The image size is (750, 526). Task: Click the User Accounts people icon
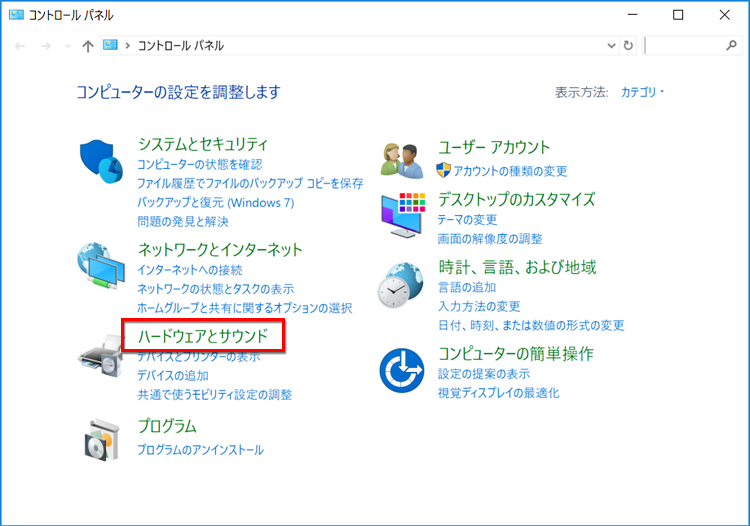(x=402, y=161)
